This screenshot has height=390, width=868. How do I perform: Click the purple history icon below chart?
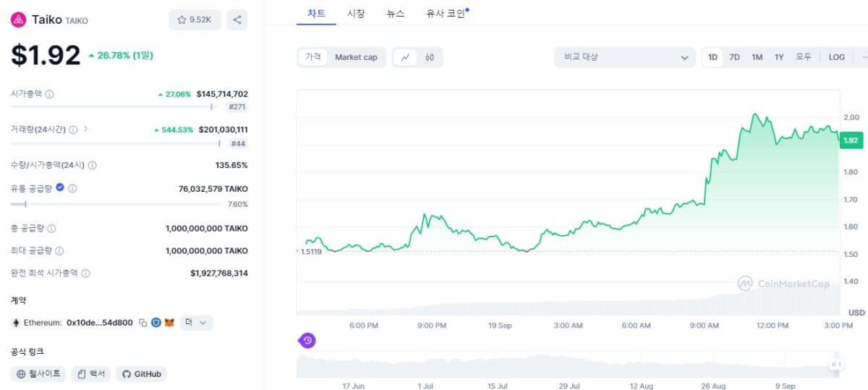click(x=307, y=340)
